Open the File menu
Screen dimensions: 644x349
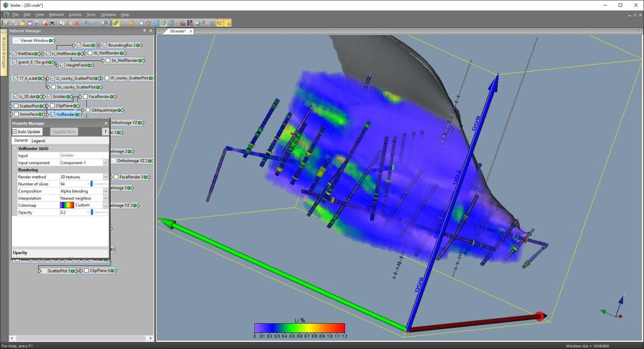click(x=15, y=14)
